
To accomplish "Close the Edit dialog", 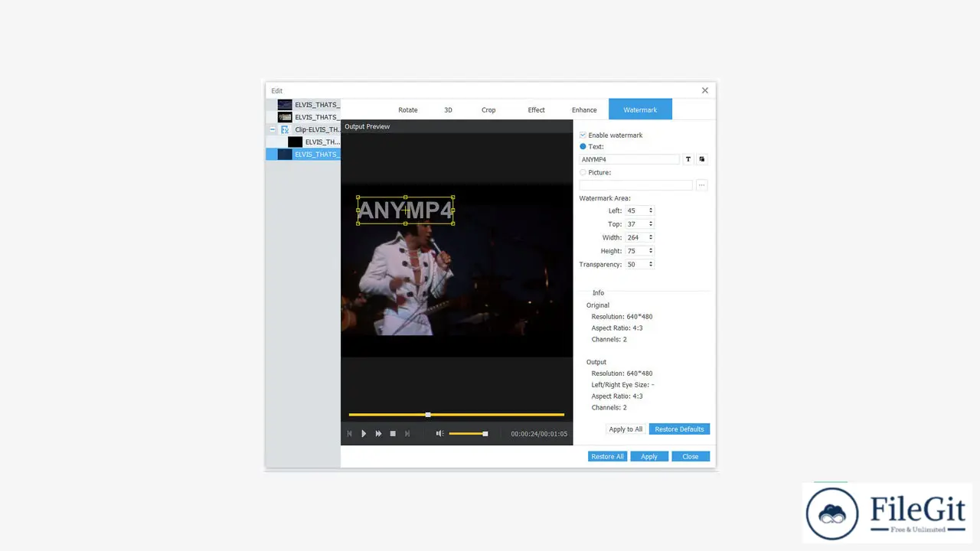I will [705, 90].
